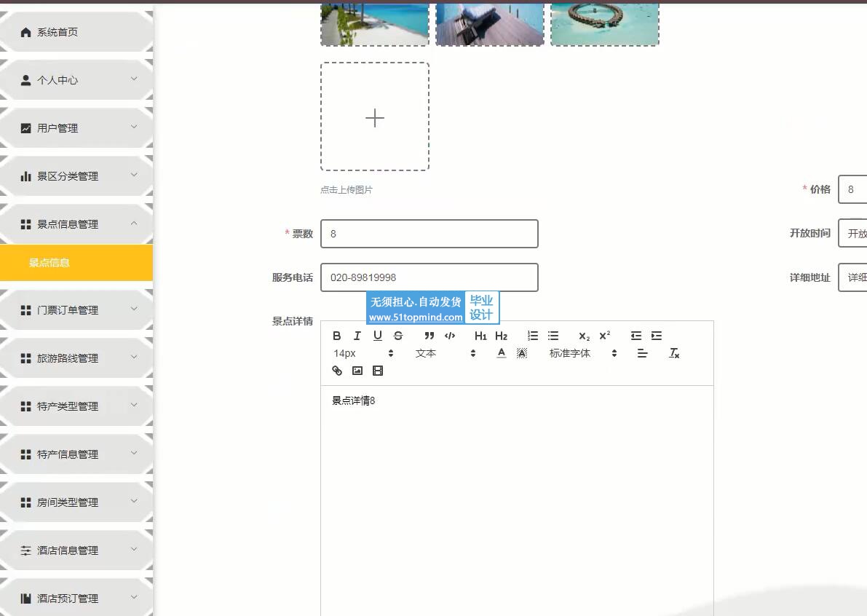Toggle italic formatting in the editor
The image size is (867, 616).
point(357,336)
